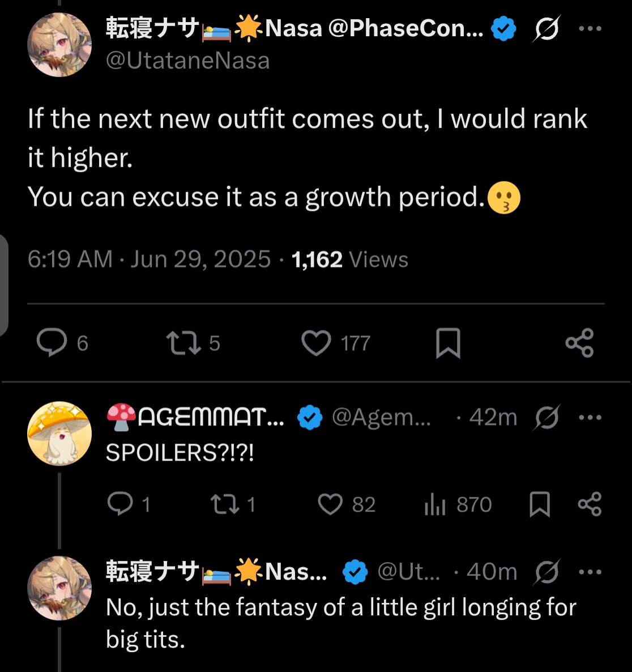Open more options for the main post
This screenshot has height=672, width=632.
pyautogui.click(x=590, y=28)
